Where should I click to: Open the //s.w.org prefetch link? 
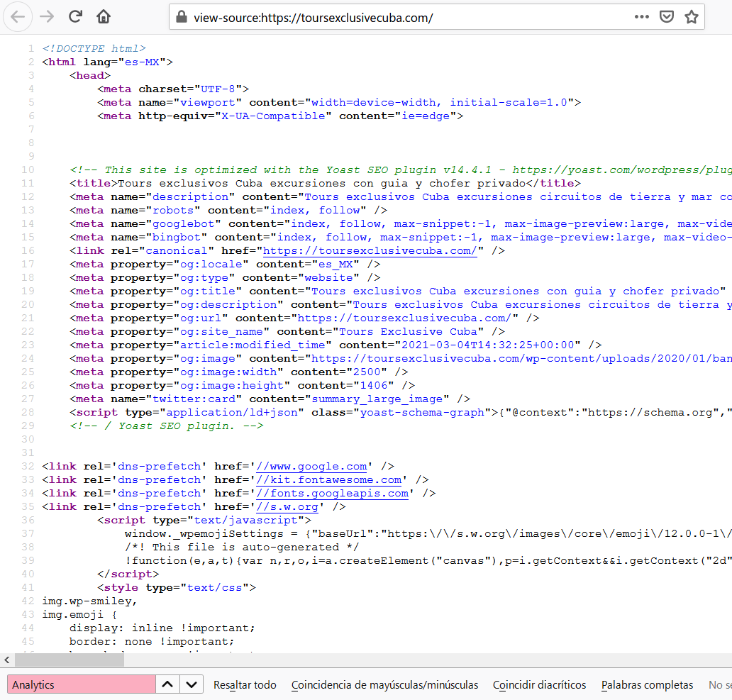(287, 507)
